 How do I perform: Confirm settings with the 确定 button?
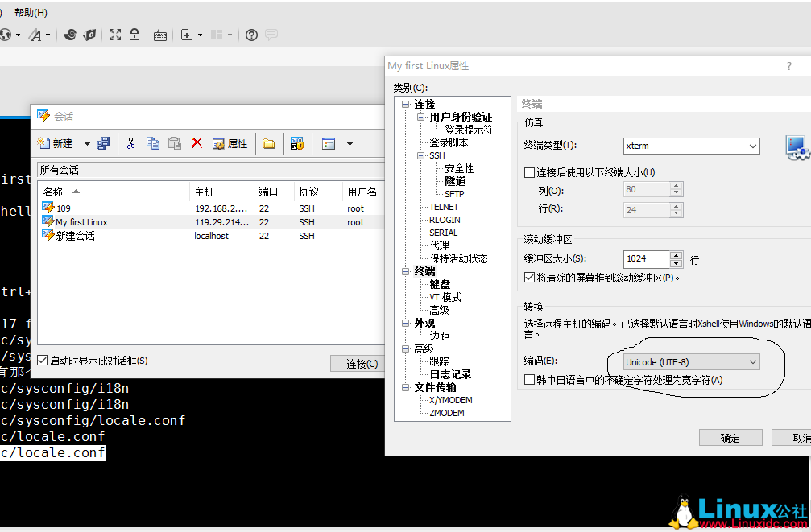click(x=730, y=437)
